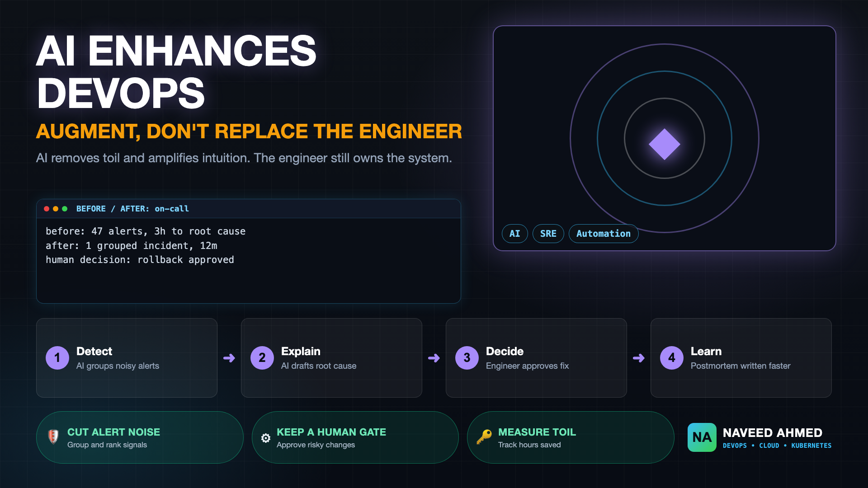This screenshot has width=868, height=488.
Task: Click the Measure Toil title
Action: [537, 432]
